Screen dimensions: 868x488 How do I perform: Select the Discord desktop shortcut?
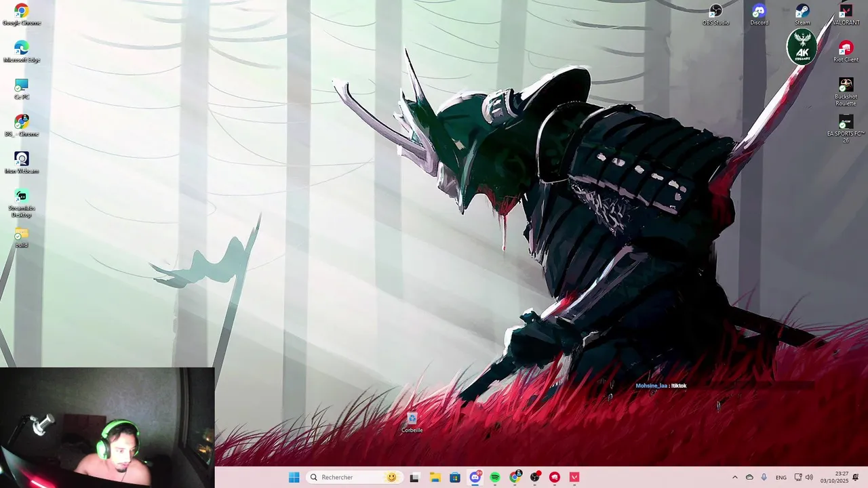point(759,15)
